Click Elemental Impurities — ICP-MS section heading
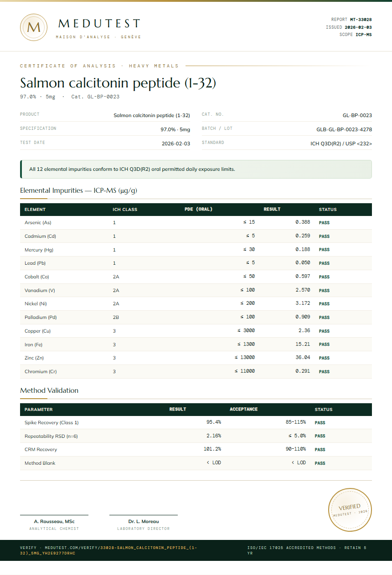The image size is (392, 575). coord(78,190)
